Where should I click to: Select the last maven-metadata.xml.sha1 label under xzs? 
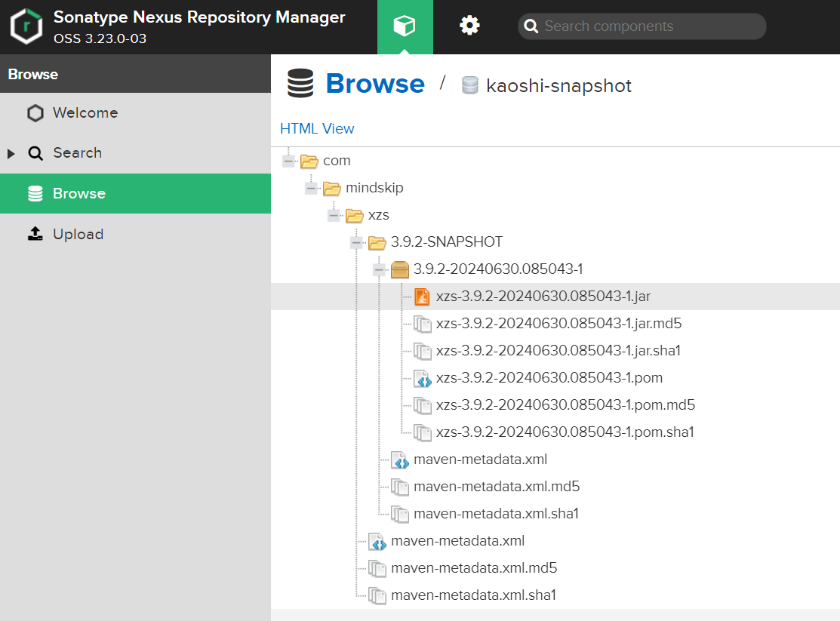(473, 595)
